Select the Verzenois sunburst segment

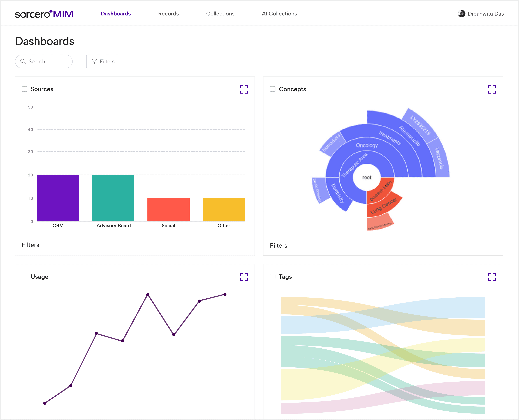coord(439,158)
